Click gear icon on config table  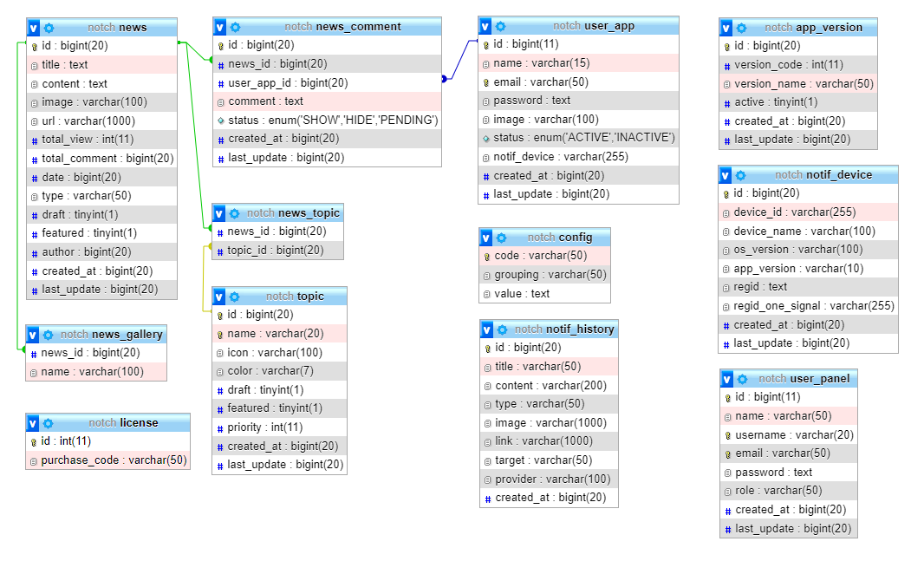[501, 238]
